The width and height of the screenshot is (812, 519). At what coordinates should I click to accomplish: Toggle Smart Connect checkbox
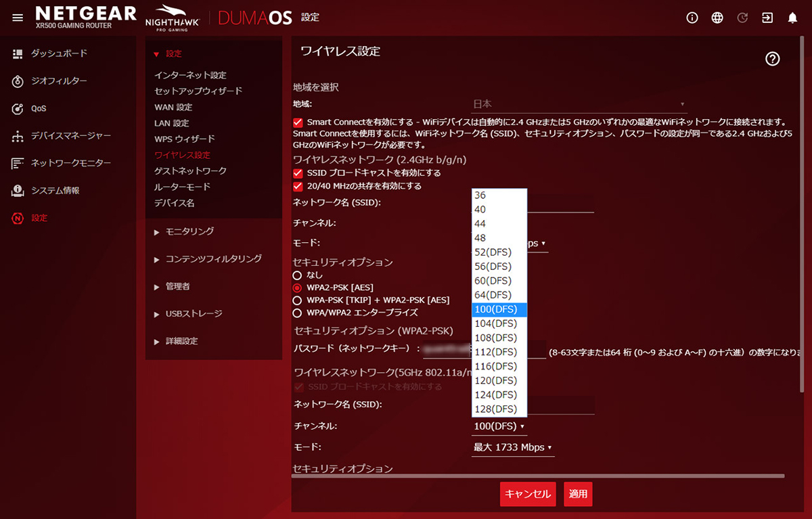coord(298,122)
